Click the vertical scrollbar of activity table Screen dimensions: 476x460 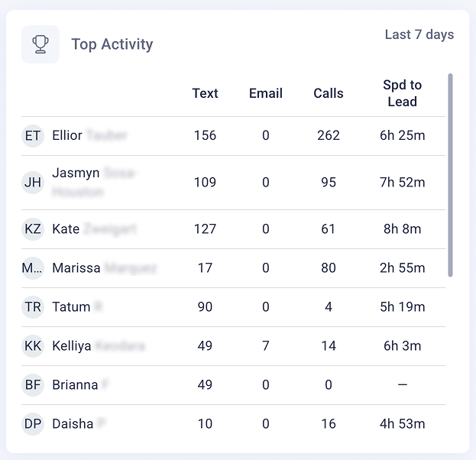pyautogui.click(x=450, y=175)
